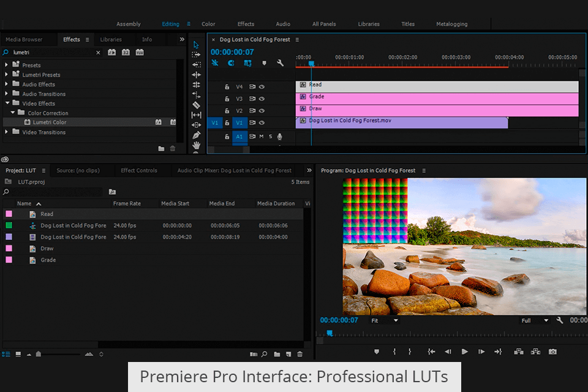Step forward one frame

point(481,352)
